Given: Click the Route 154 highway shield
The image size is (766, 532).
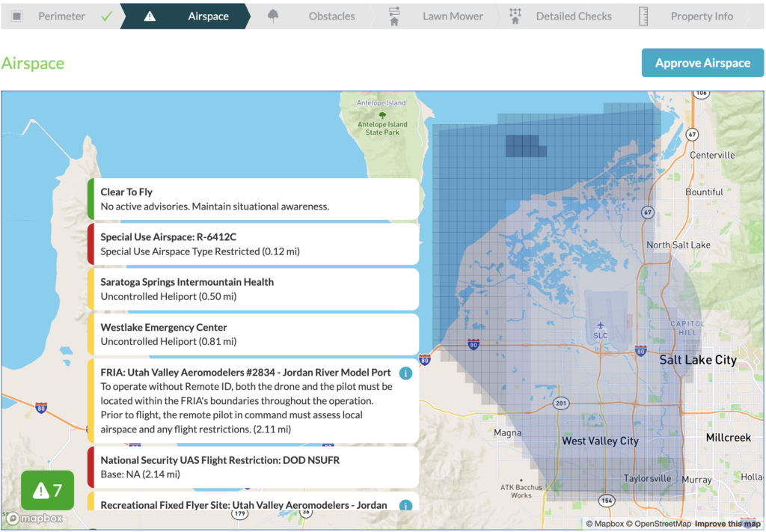Looking at the screenshot, I should point(607,501).
